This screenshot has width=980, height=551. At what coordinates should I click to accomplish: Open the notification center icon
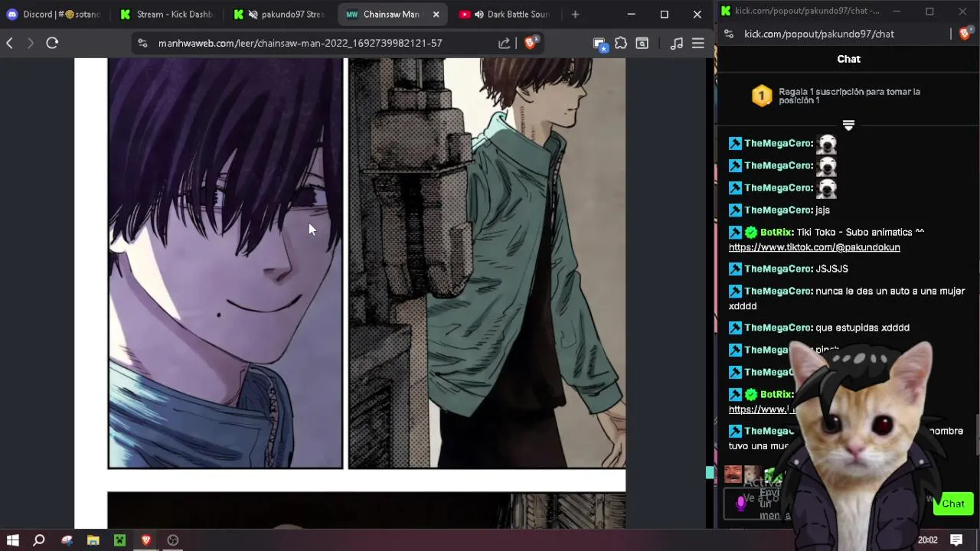pos(956,540)
